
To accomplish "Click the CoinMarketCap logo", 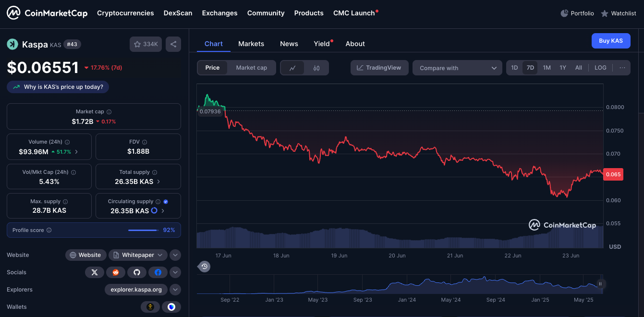I will 47,13.
